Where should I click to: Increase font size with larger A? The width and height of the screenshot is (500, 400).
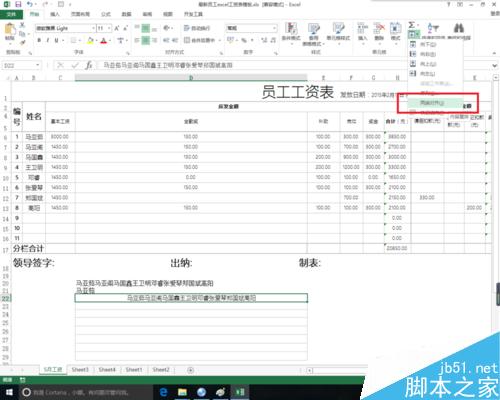117,28
